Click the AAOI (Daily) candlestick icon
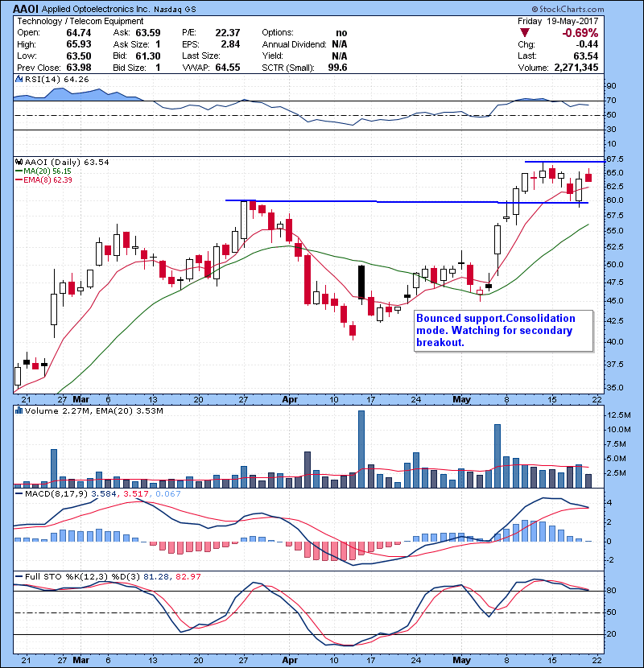The image size is (644, 668). pyautogui.click(x=19, y=162)
